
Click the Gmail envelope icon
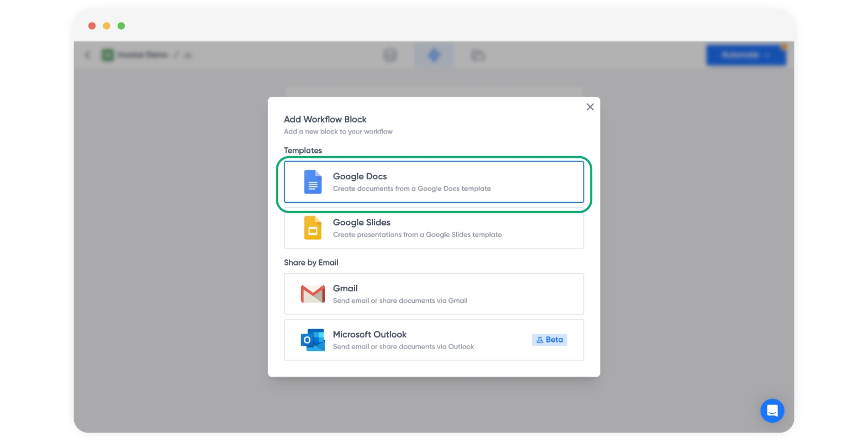click(313, 294)
